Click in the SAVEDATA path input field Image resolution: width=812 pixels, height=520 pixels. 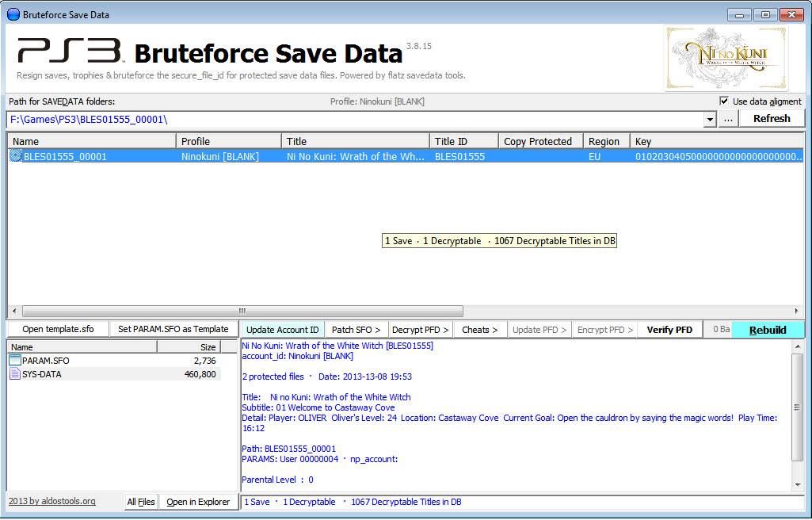355,120
